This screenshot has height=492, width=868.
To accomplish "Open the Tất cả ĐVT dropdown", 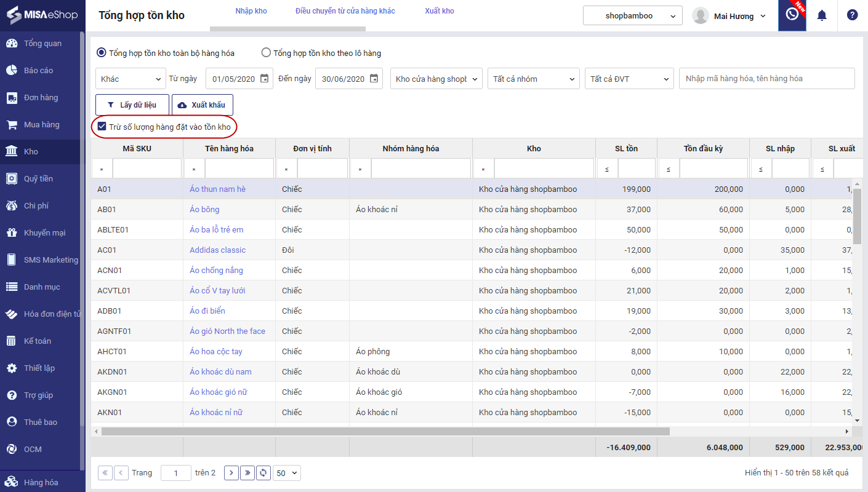I will click(x=630, y=79).
